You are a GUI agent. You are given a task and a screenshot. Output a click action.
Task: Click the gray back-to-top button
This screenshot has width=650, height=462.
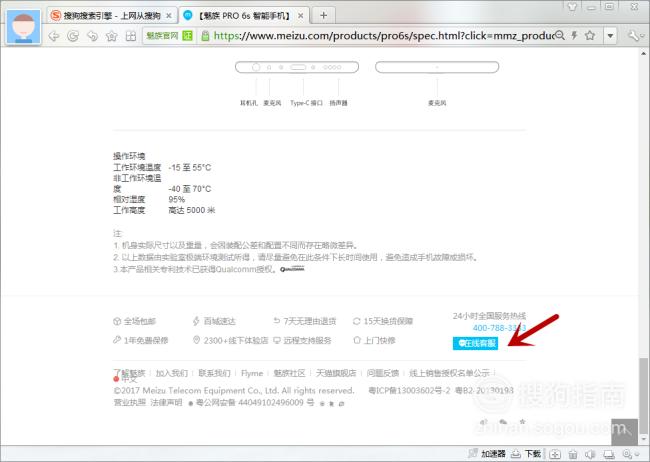[x=625, y=432]
